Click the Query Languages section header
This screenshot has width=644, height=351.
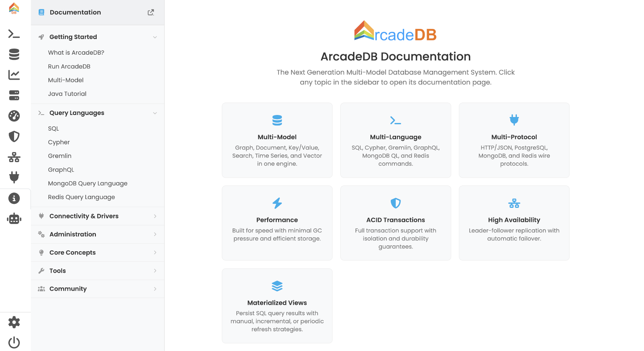point(98,113)
